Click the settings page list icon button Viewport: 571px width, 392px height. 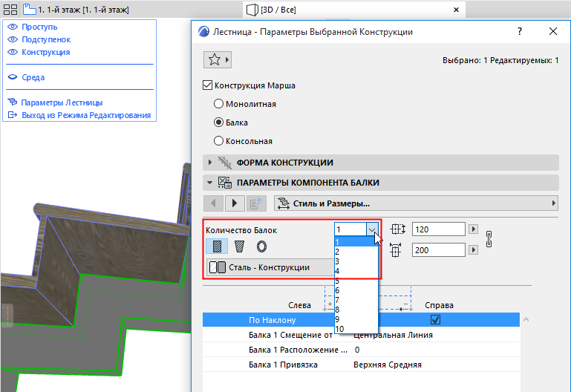pyautogui.click(x=256, y=203)
